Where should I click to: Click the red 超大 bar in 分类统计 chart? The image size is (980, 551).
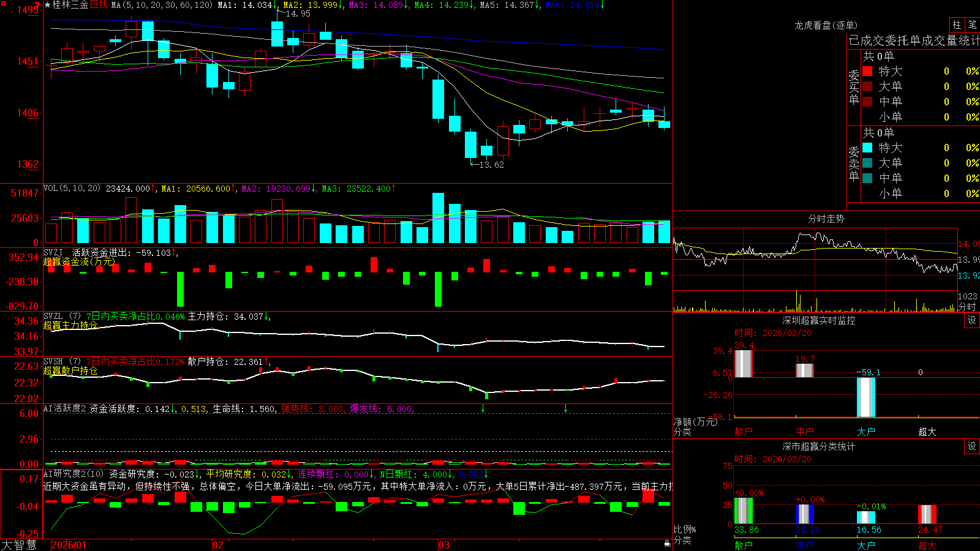[x=927, y=514]
